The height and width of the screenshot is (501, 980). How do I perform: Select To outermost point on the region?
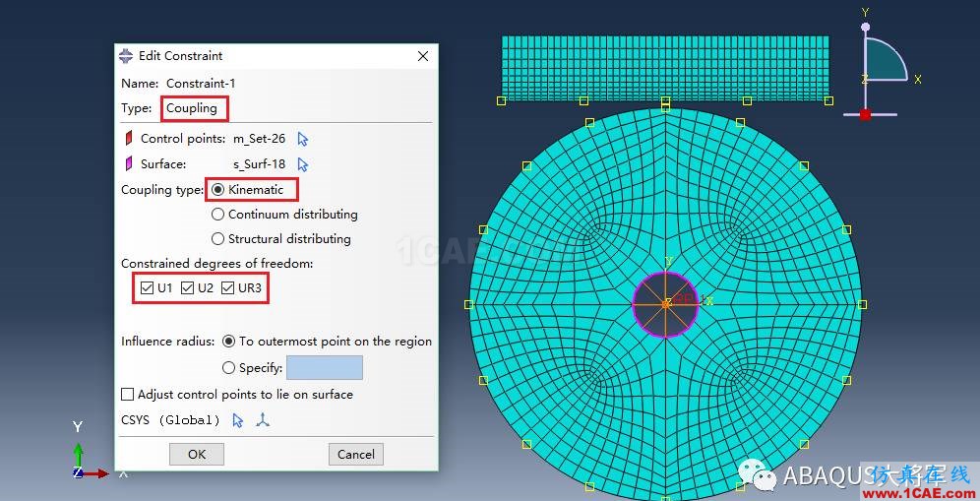coord(228,342)
